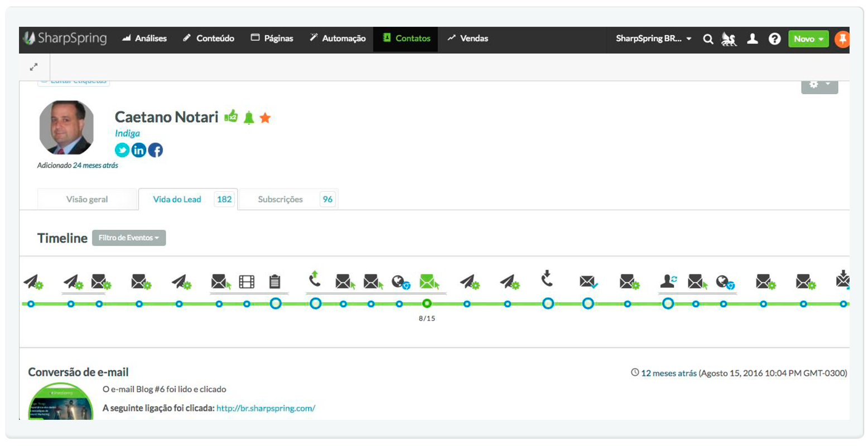The width and height of the screenshot is (868, 446).
Task: Click the 24 meses atrás link
Action: coord(95,166)
